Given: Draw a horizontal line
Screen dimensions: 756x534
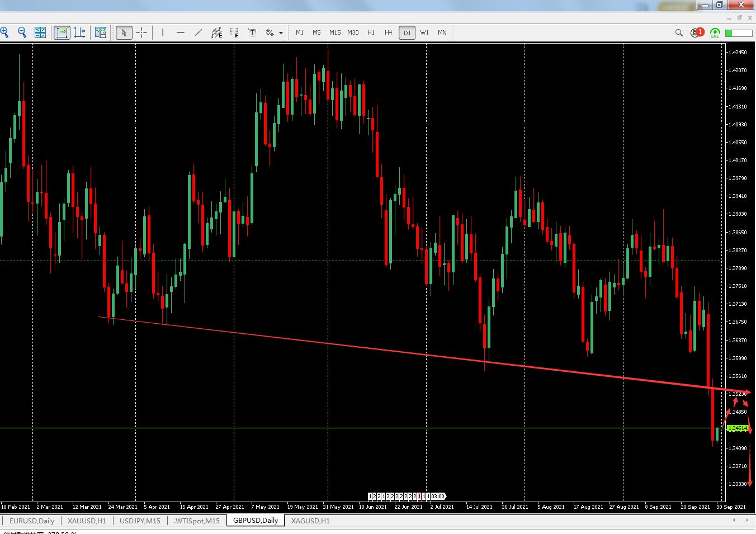Looking at the screenshot, I should click(181, 32).
